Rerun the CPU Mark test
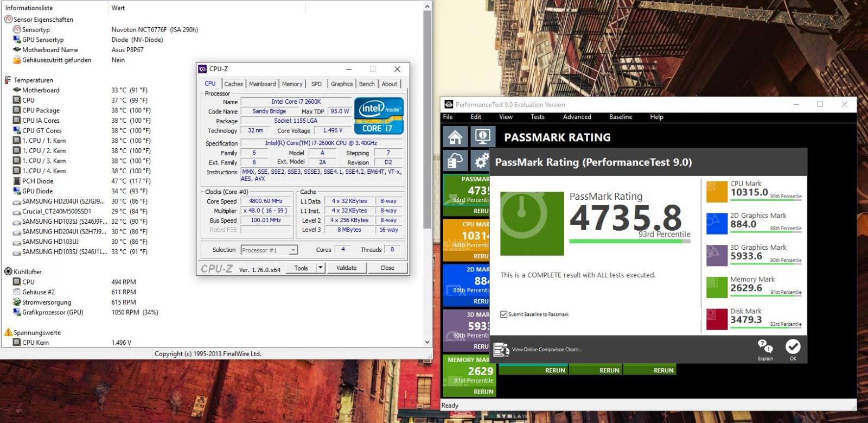 tap(481, 256)
